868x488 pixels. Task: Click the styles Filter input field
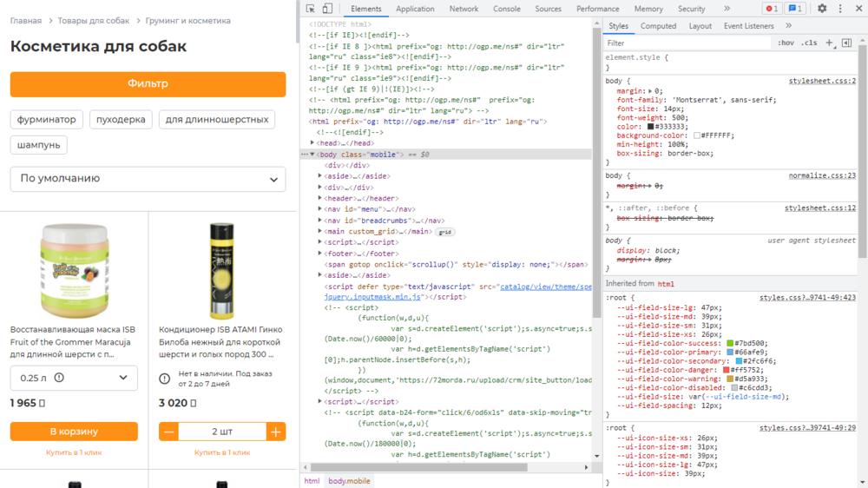[687, 43]
